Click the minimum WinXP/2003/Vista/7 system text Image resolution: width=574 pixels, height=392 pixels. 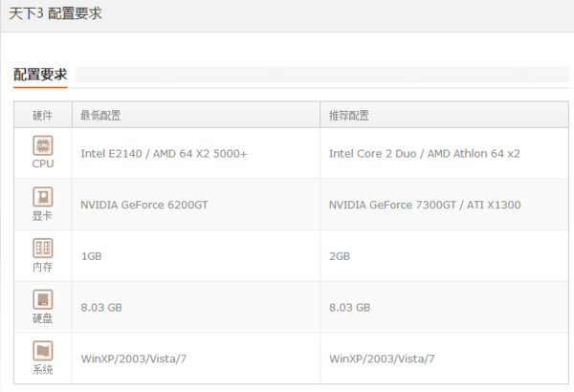coord(133,359)
